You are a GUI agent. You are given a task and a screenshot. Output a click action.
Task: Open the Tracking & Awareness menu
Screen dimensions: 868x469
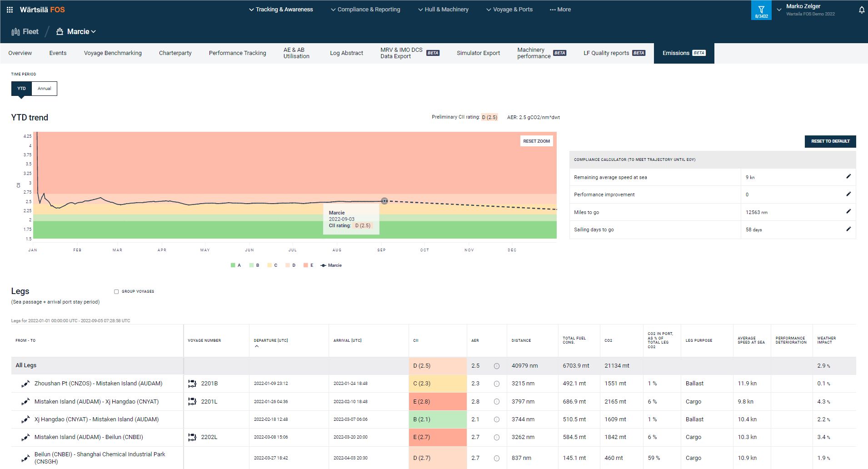(x=281, y=10)
